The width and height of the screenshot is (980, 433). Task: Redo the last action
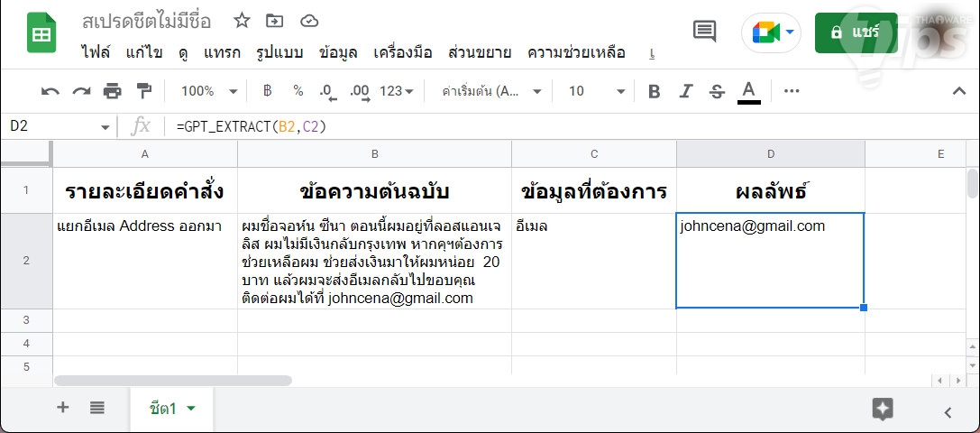(81, 91)
